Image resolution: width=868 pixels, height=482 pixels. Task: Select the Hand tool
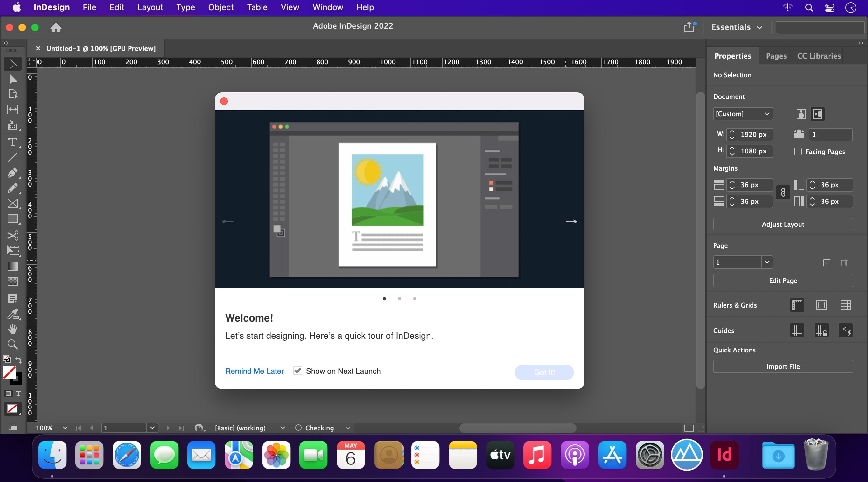point(12,329)
